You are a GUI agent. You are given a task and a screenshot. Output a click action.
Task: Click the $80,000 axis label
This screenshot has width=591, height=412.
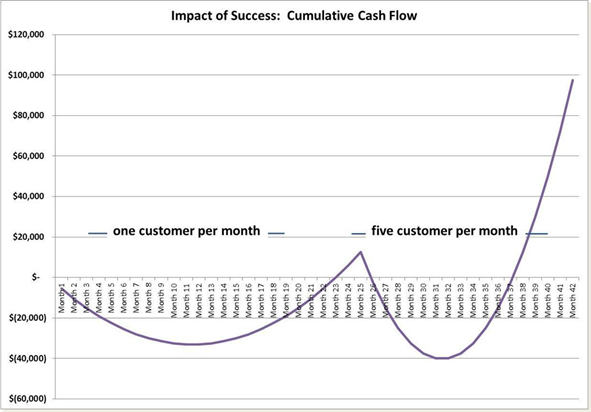(x=28, y=115)
